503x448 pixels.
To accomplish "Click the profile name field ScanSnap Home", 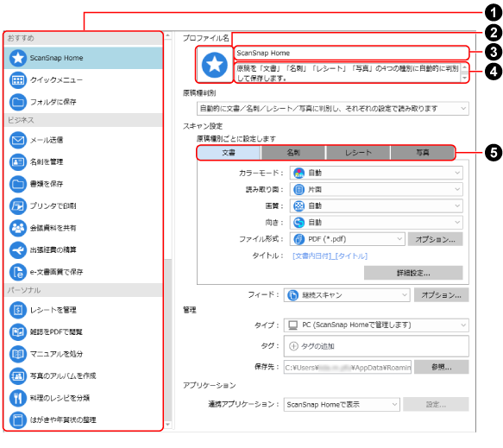I will click(x=351, y=53).
